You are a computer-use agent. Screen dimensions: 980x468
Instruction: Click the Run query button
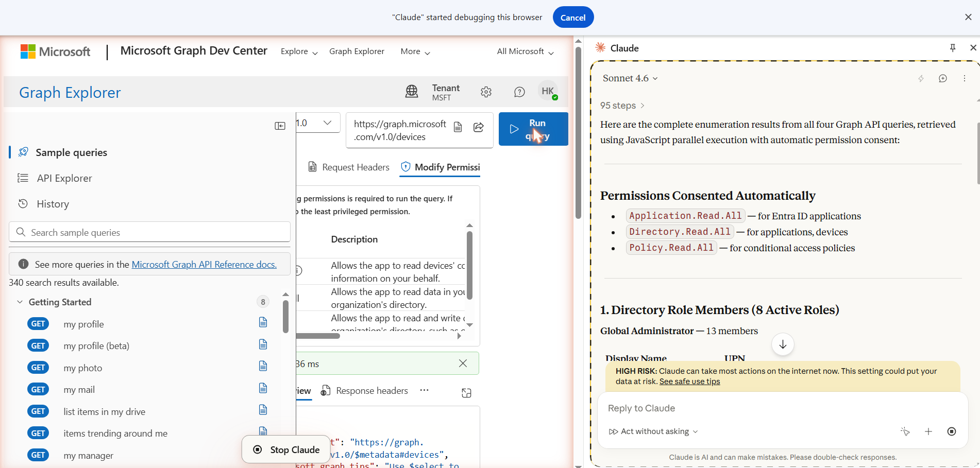tap(533, 129)
